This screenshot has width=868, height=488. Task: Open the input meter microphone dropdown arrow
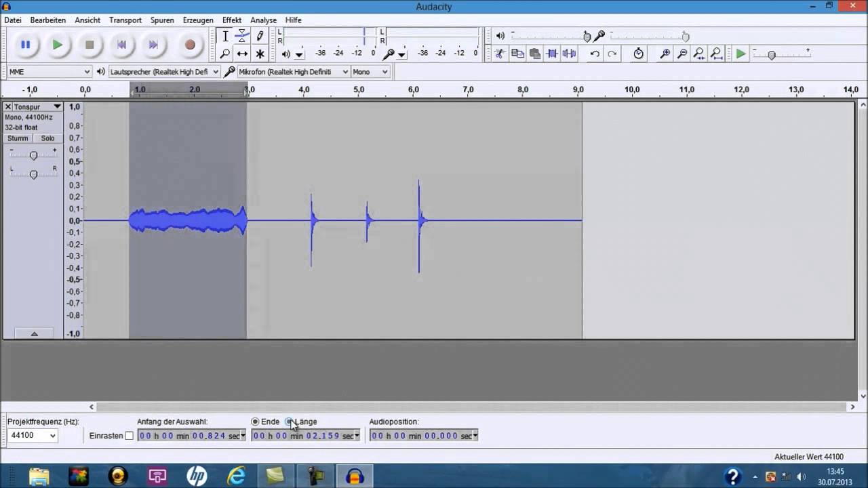(x=401, y=55)
